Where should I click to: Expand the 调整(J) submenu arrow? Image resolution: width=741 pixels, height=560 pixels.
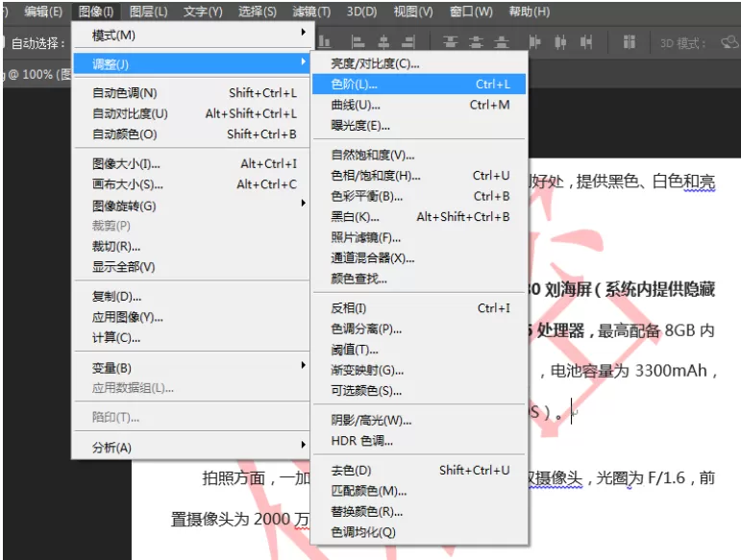304,61
